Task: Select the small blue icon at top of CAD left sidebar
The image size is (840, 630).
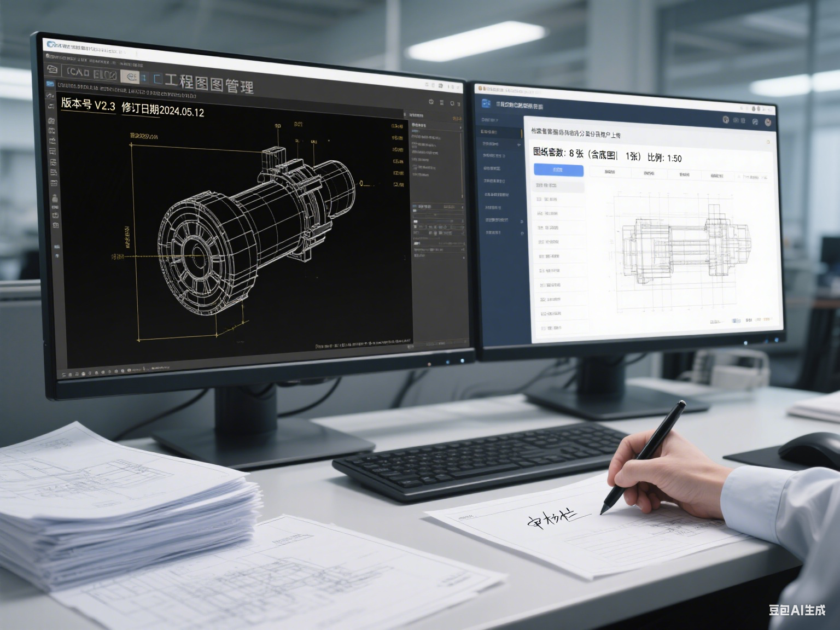Action: pos(50,84)
